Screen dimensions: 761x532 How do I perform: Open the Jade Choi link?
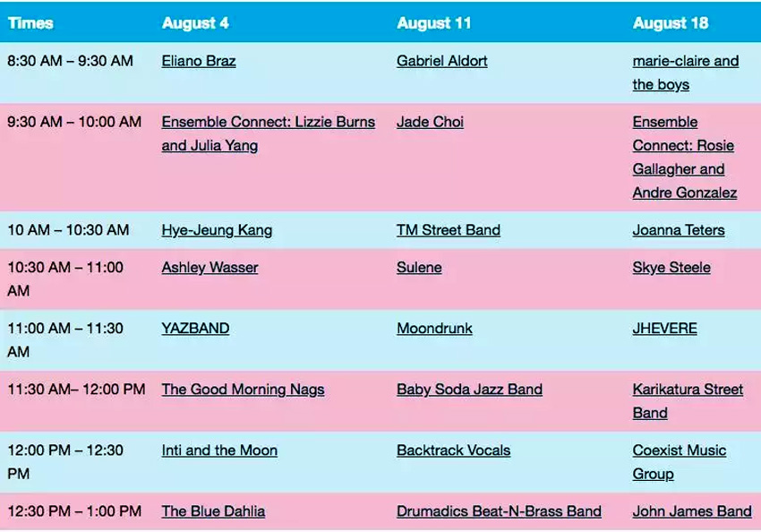coord(430,122)
